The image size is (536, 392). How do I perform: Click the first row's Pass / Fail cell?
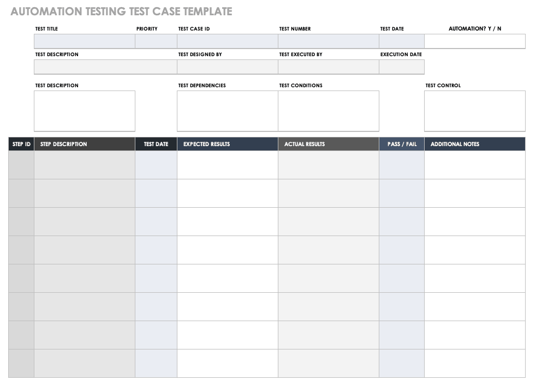point(402,165)
